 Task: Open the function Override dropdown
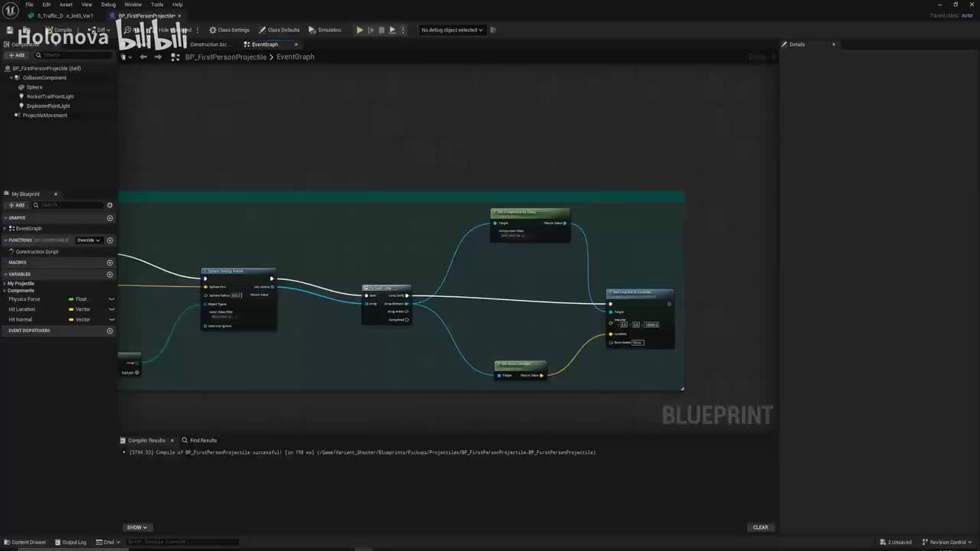(x=88, y=240)
